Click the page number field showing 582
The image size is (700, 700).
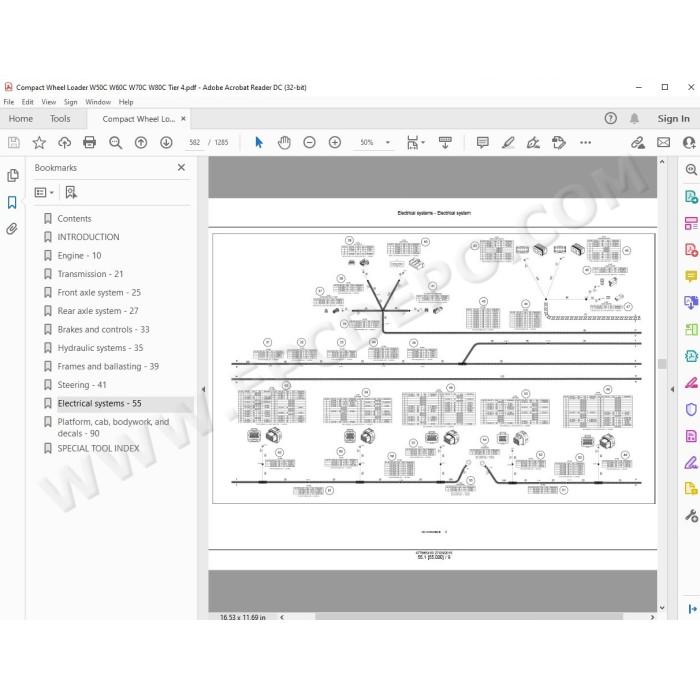tap(195, 142)
